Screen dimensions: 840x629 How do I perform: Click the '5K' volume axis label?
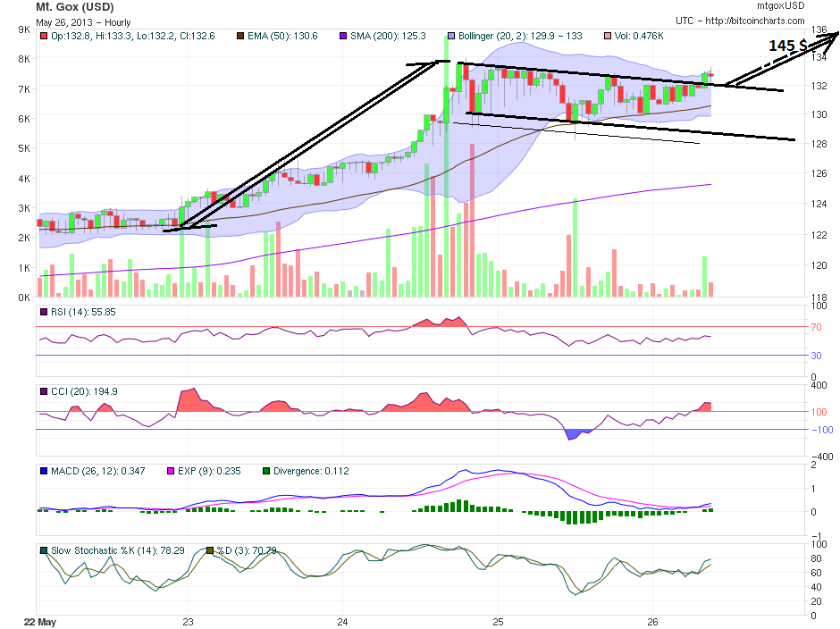click(x=24, y=148)
